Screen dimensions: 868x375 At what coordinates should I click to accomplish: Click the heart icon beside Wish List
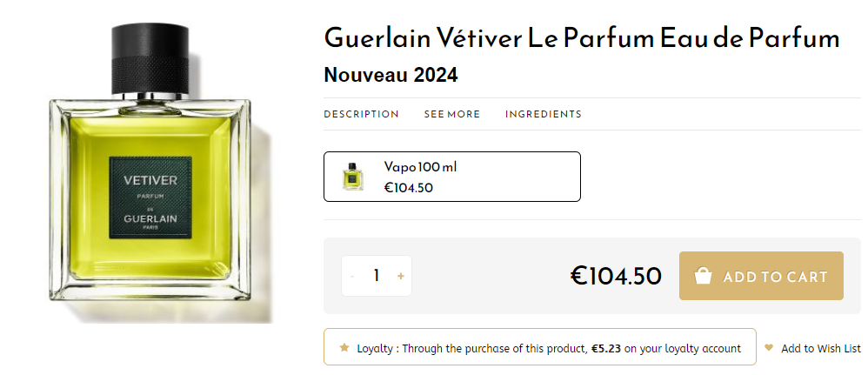point(769,348)
